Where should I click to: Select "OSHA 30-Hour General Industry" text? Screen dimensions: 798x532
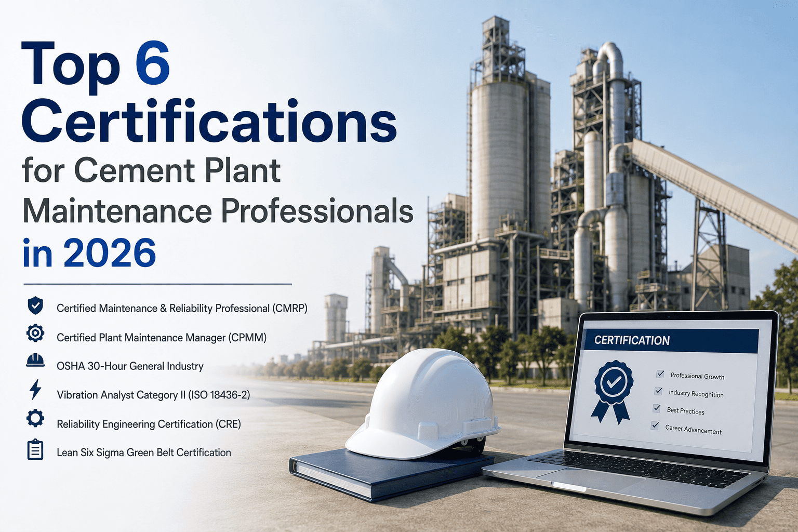[130, 366]
